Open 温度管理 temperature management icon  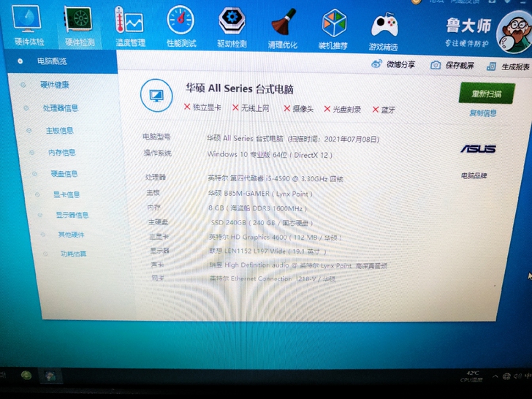point(129,20)
